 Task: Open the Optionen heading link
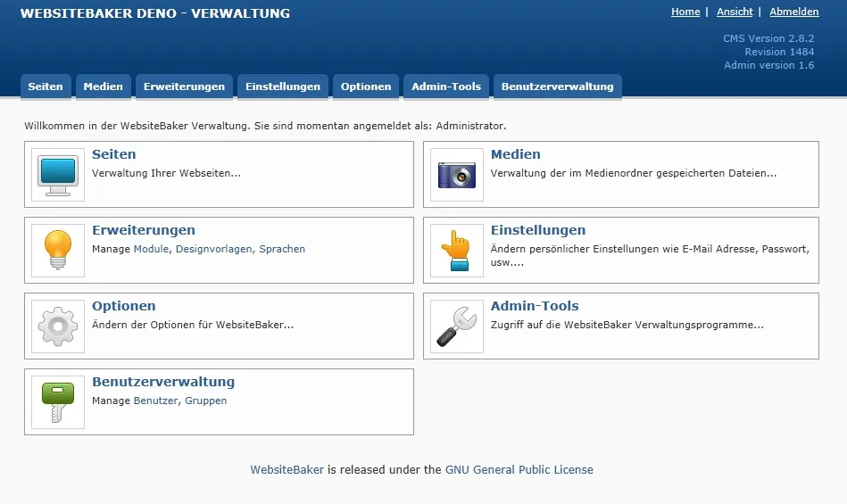(124, 306)
